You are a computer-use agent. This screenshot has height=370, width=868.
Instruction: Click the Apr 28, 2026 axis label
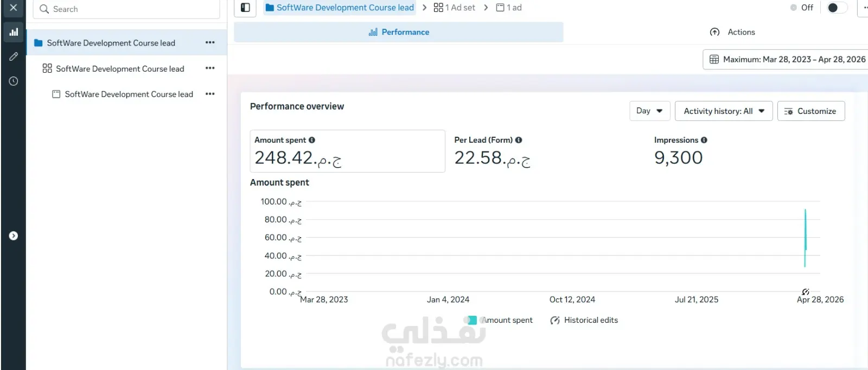point(820,299)
